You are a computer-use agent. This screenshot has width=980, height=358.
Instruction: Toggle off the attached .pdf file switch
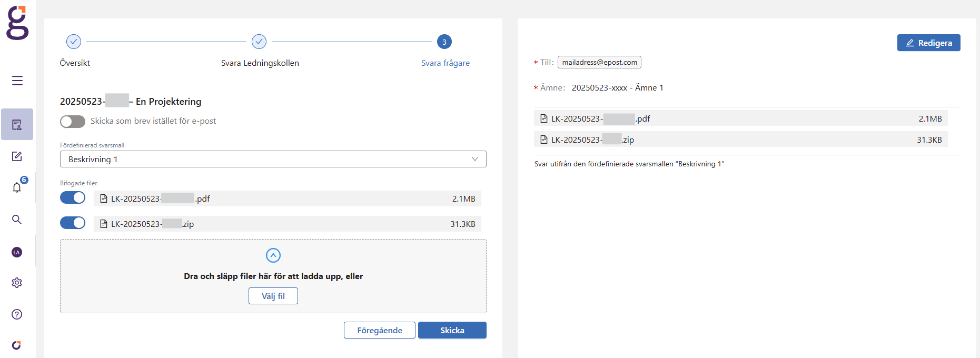(x=73, y=198)
